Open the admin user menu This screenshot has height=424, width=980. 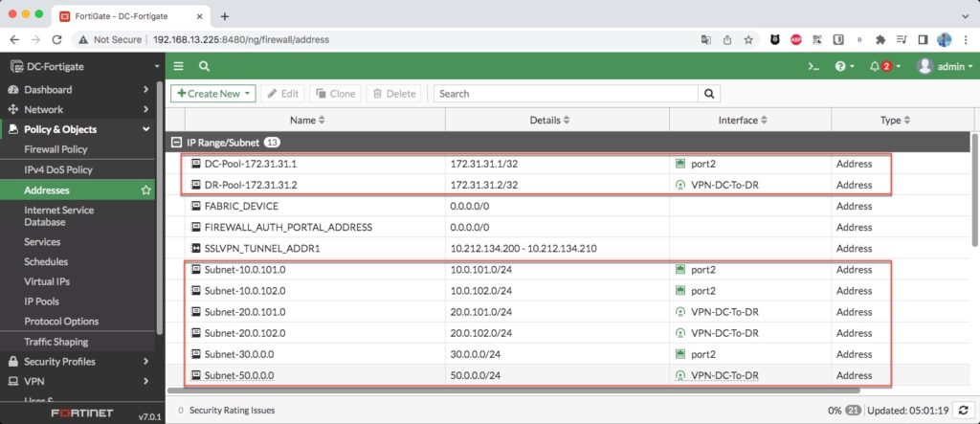[945, 66]
